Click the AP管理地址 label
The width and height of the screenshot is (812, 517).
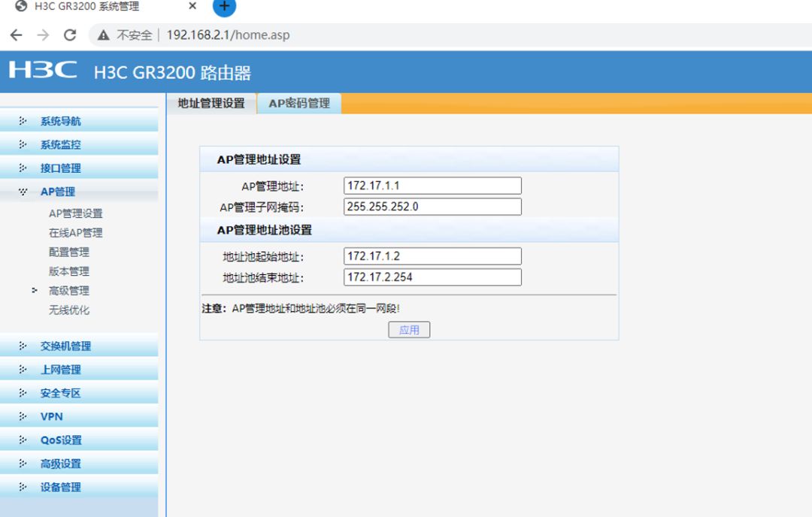point(272,186)
